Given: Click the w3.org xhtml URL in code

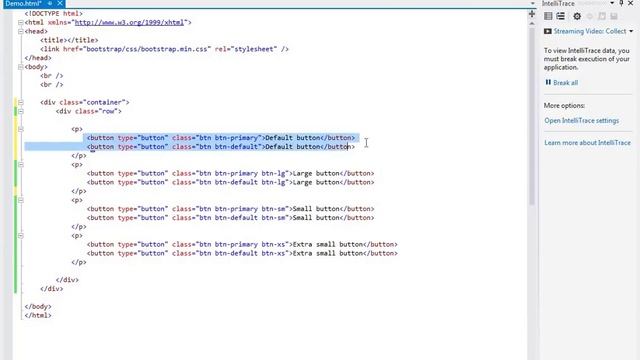Looking at the screenshot, I should click(x=129, y=22).
